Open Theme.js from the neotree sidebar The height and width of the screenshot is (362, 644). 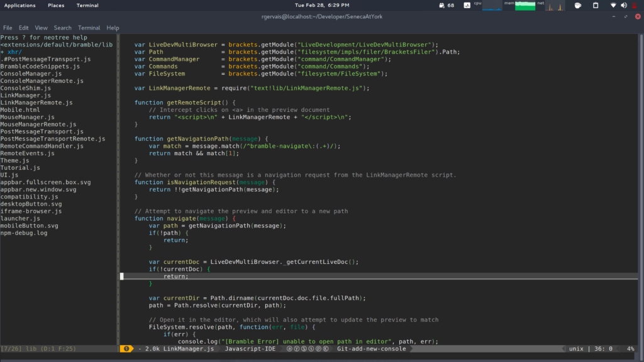pos(15,160)
